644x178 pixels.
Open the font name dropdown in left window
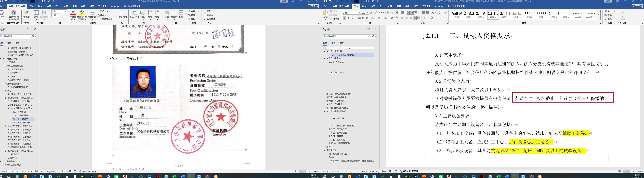click(x=65, y=11)
